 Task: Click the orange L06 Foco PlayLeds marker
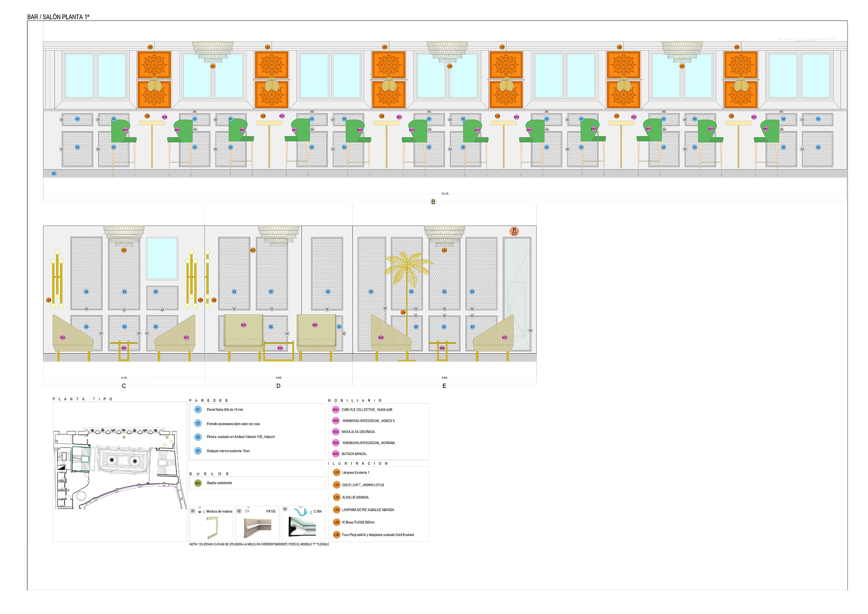click(x=337, y=535)
